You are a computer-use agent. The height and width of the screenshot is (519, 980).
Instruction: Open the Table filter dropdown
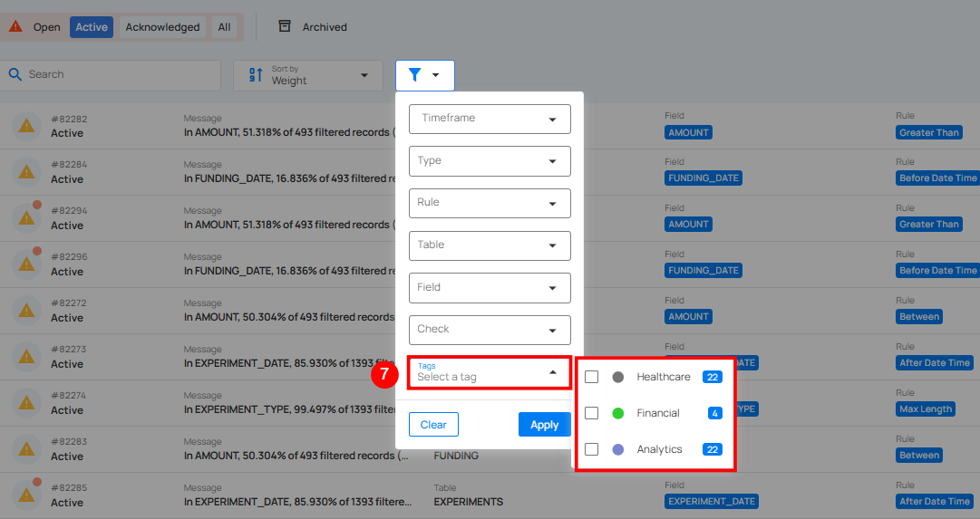(490, 245)
